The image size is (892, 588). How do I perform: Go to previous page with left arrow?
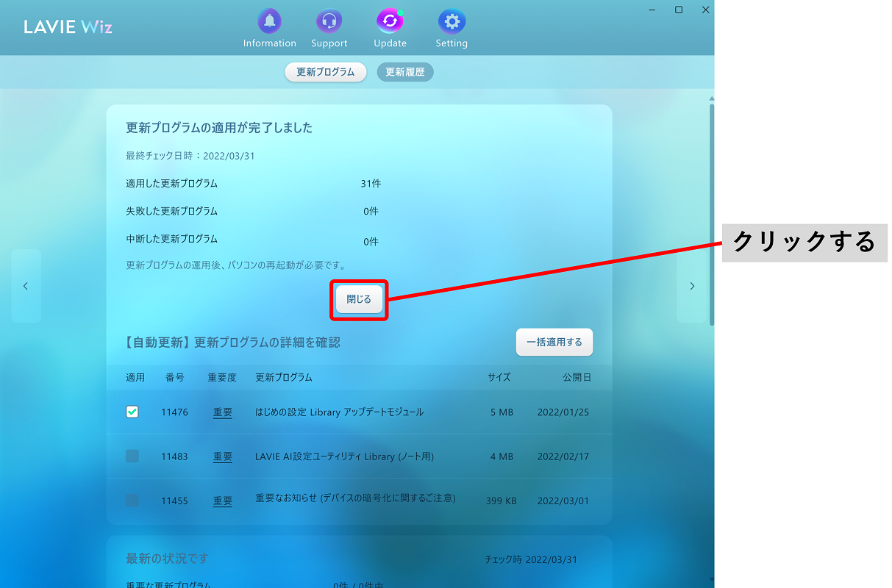[26, 286]
